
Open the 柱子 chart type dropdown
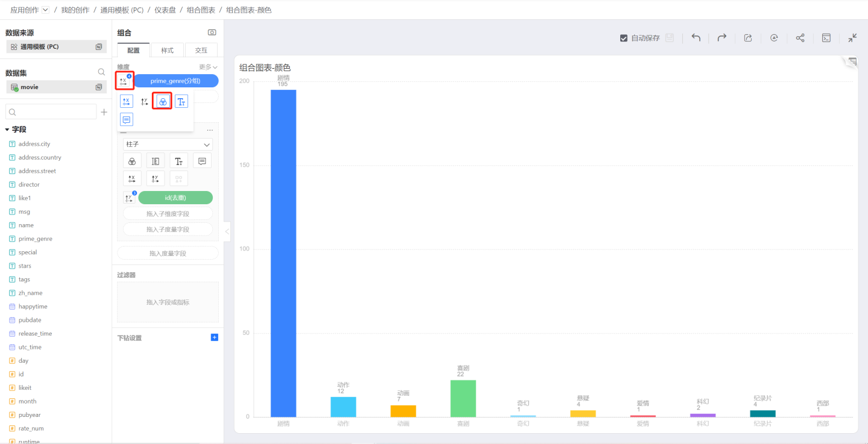[x=168, y=145]
